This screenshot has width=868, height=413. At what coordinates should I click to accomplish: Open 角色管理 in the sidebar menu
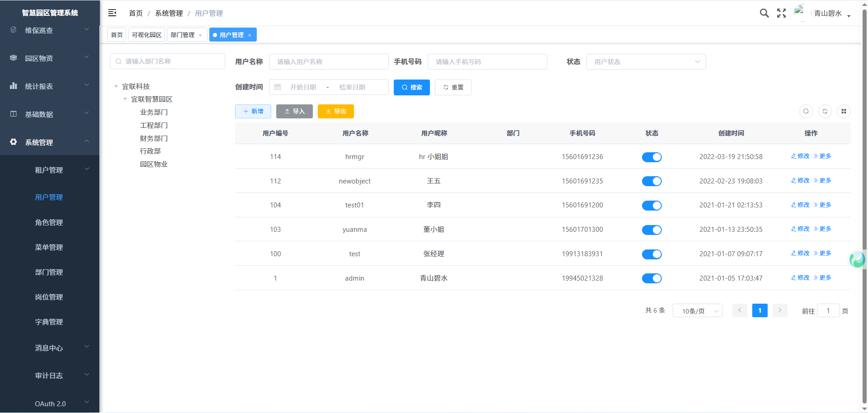tap(49, 222)
